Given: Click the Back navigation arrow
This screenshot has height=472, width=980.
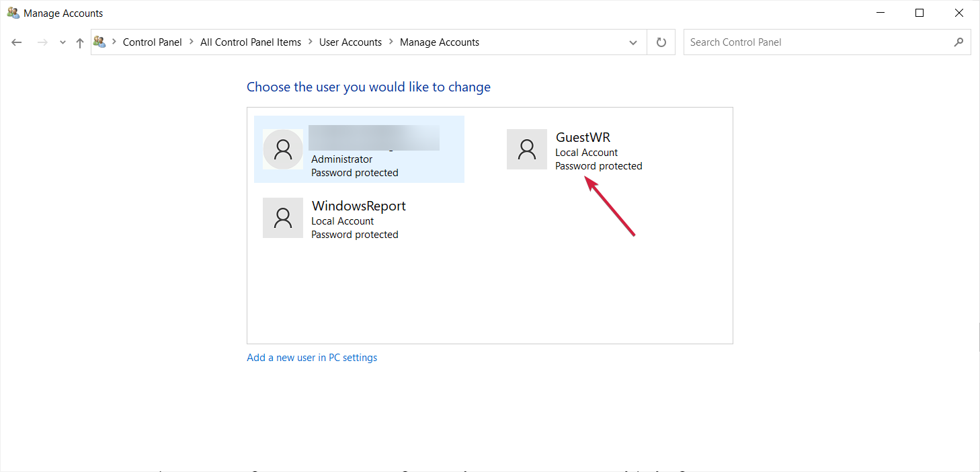Looking at the screenshot, I should click(x=17, y=42).
